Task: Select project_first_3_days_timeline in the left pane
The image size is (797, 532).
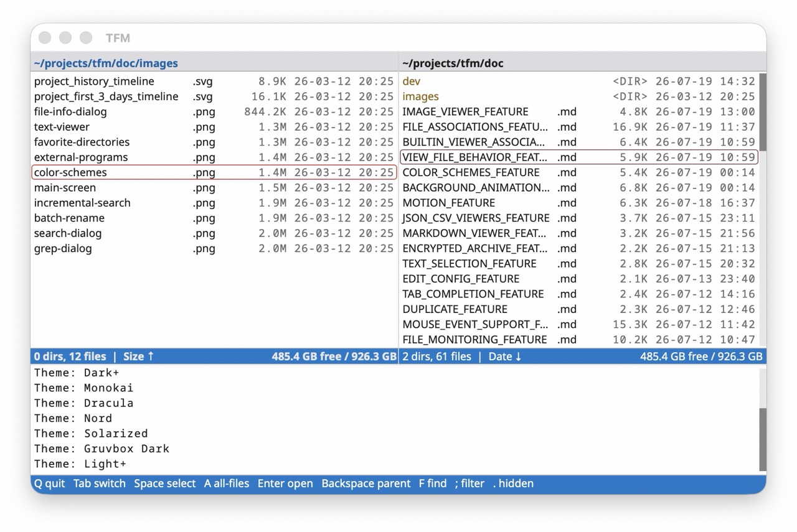Action: (x=214, y=96)
